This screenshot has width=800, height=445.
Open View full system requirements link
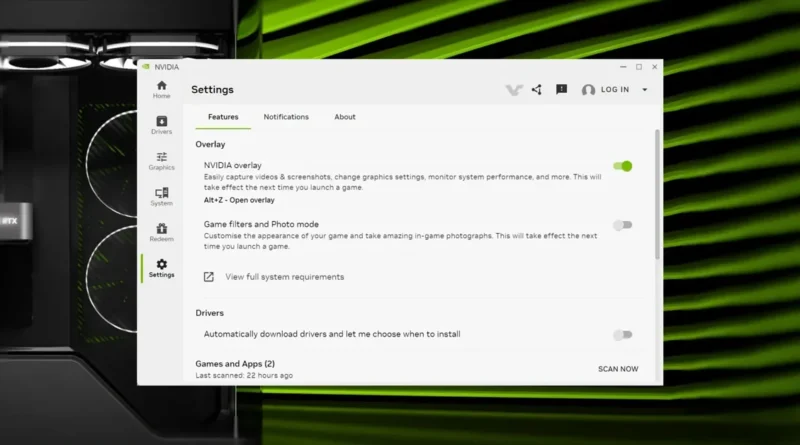pos(285,277)
